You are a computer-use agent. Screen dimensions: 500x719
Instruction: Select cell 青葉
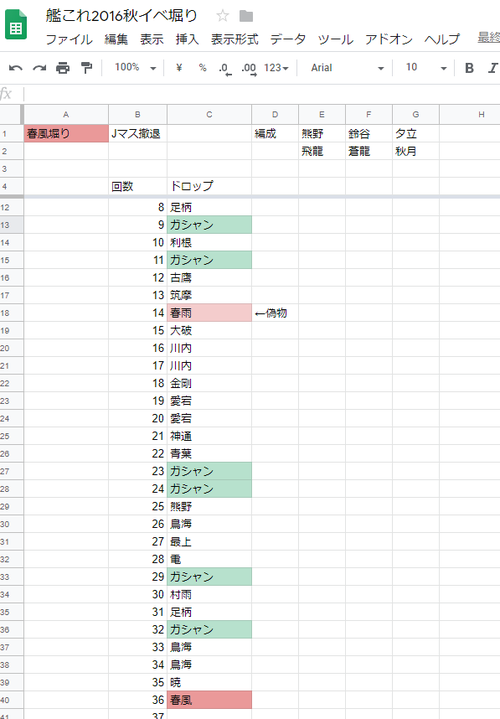pyautogui.click(x=209, y=454)
